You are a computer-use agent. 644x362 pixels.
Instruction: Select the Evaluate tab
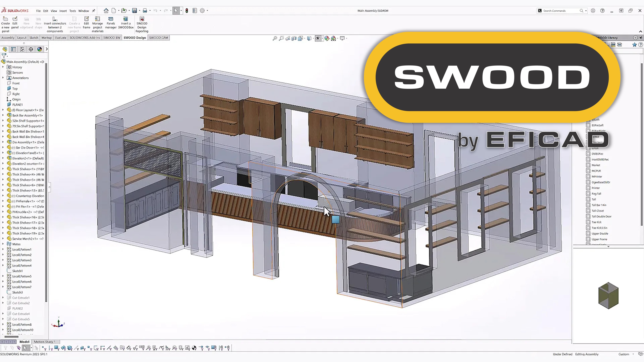61,38
